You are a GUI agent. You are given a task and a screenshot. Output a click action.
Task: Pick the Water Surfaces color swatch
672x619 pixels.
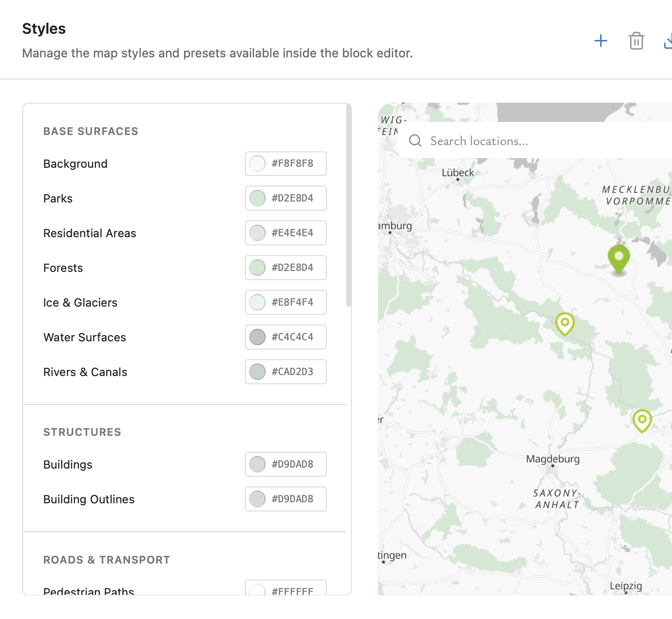click(257, 337)
